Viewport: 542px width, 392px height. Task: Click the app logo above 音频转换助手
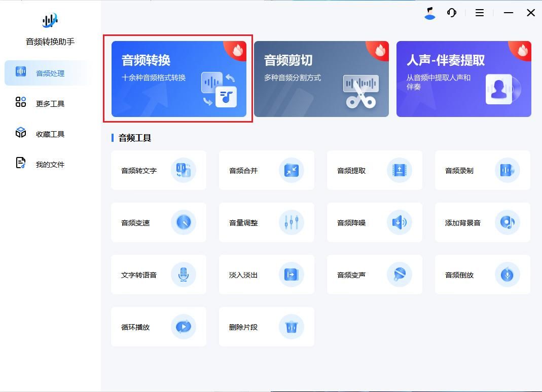click(50, 20)
